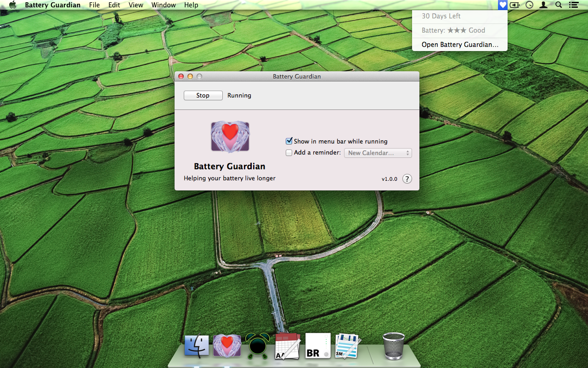Open the BR app in the Dock
588x368 pixels.
(318, 346)
